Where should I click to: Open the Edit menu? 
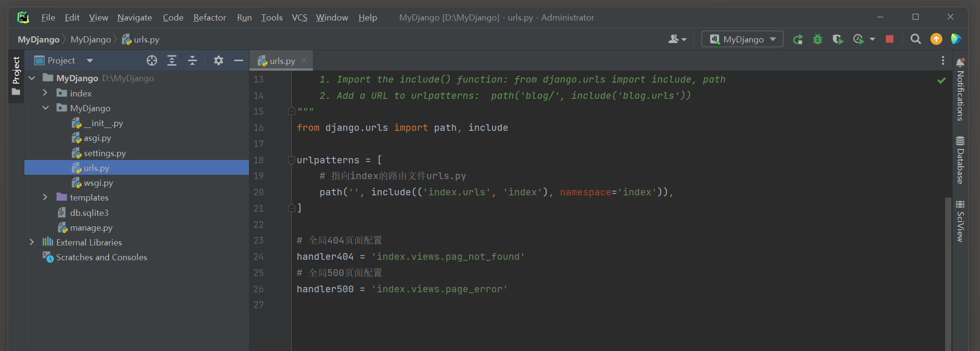click(72, 18)
